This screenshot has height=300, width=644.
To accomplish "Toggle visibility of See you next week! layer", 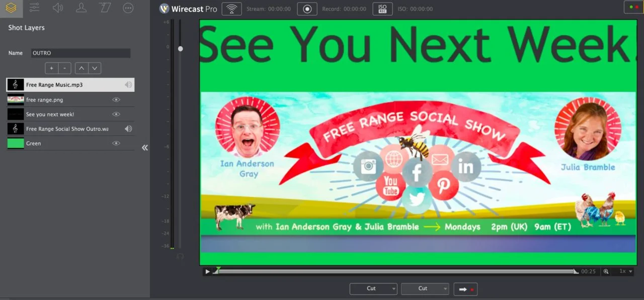I will (116, 114).
